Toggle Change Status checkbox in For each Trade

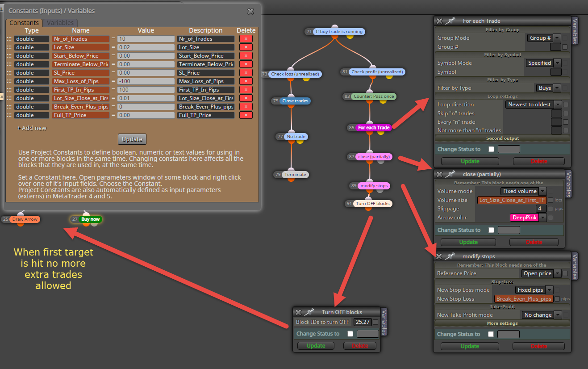(492, 149)
